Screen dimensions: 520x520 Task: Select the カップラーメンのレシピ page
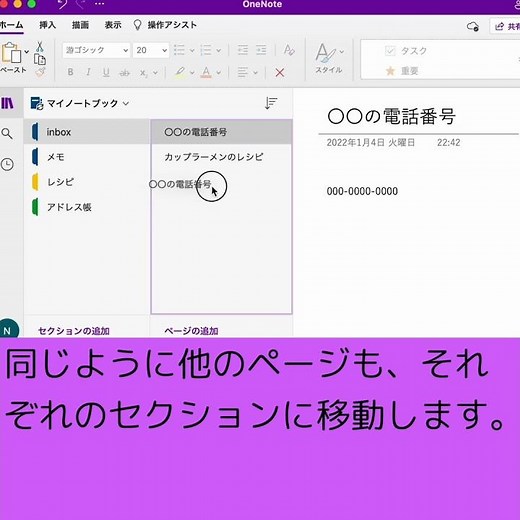tap(222, 157)
